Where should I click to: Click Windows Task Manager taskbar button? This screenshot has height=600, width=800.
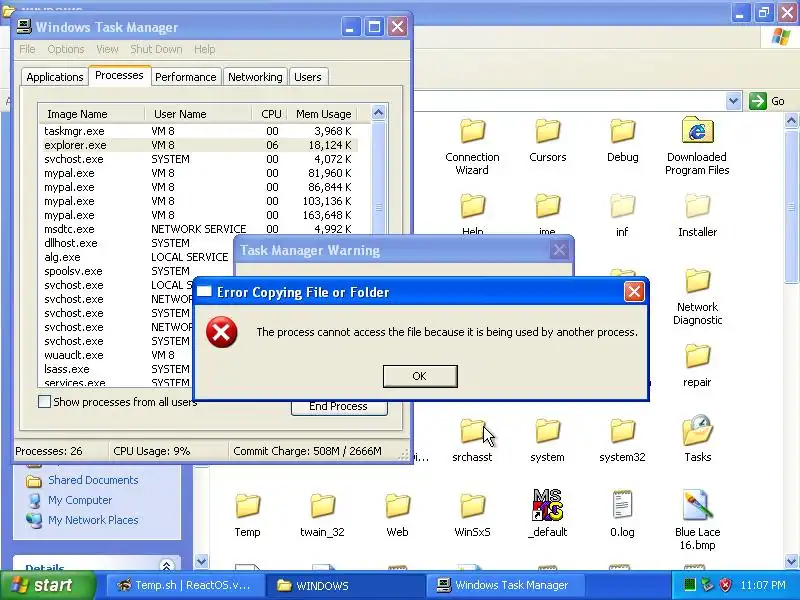pos(505,585)
